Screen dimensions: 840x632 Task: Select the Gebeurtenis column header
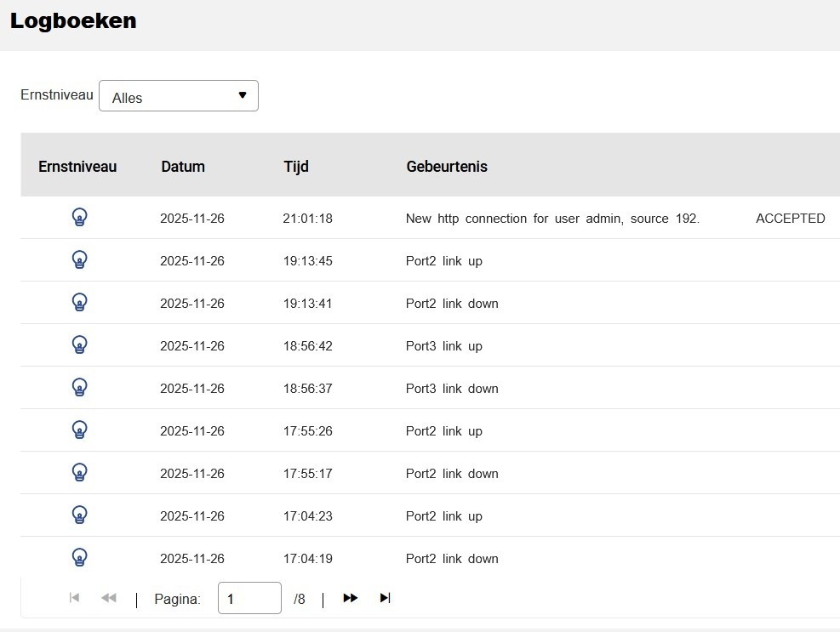(x=447, y=167)
